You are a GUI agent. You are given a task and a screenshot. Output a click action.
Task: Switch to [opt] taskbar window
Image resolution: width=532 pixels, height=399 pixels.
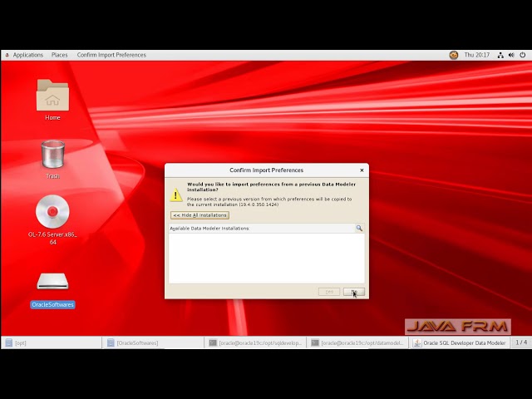[52, 343]
